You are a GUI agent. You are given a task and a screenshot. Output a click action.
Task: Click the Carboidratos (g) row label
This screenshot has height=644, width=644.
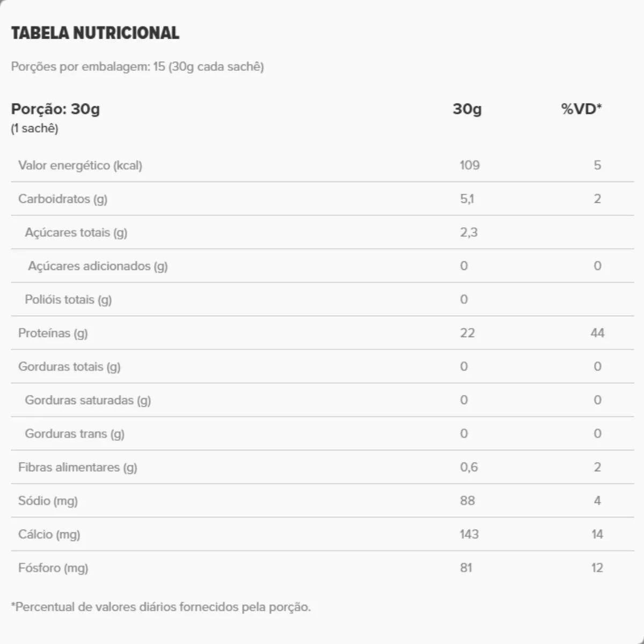[63, 199]
